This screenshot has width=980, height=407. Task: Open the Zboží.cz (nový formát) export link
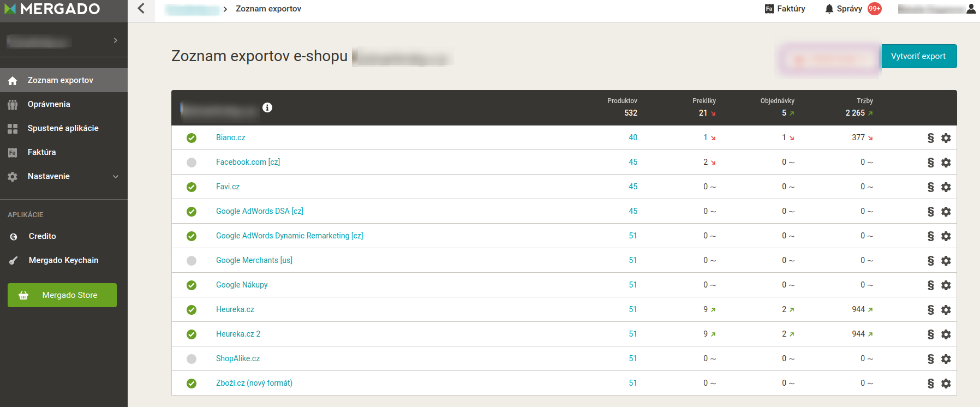(254, 383)
